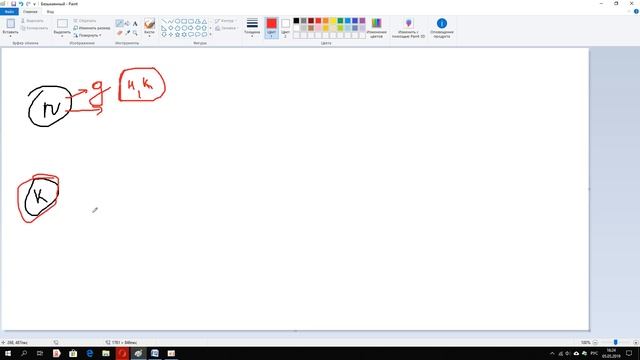640x360 pixels.
Task: Choose the Pentagon shape
Action: coord(178,28)
